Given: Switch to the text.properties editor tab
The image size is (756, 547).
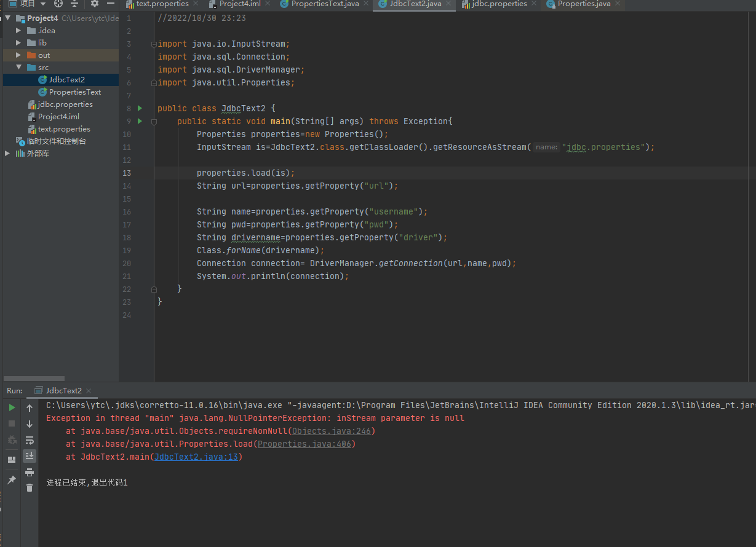Looking at the screenshot, I should [x=162, y=4].
